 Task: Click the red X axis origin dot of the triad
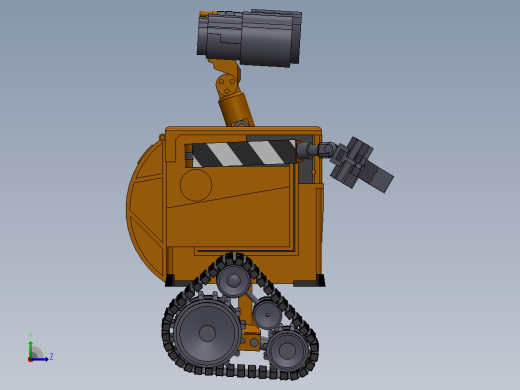pos(30,360)
